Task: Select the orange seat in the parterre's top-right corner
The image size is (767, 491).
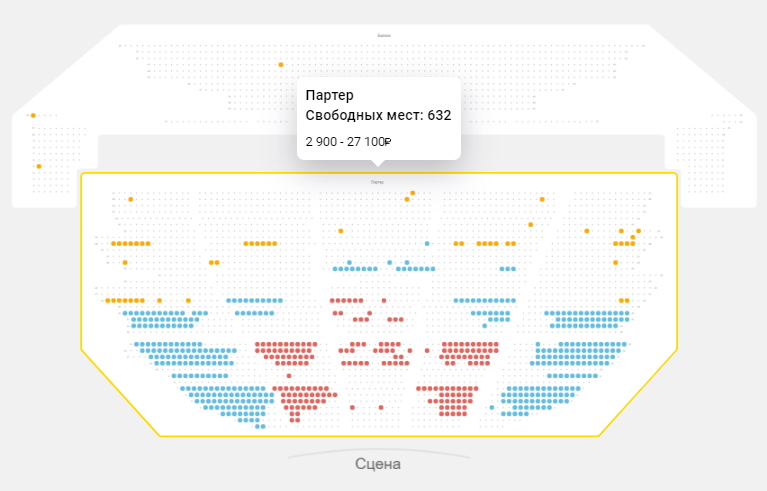Action: click(542, 198)
